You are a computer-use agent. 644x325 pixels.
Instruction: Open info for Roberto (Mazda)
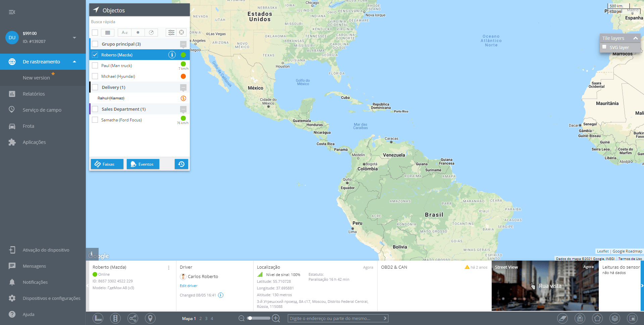coord(172,55)
